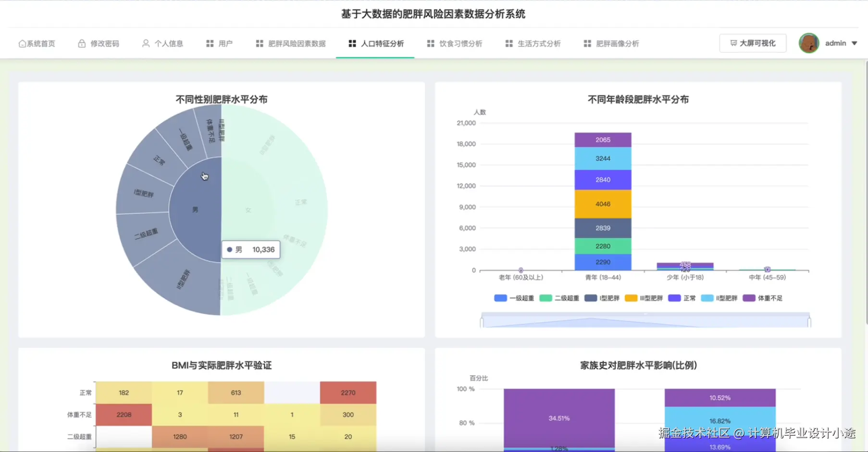Click the 3244 light-blue bar segment
868x452 pixels.
603,159
